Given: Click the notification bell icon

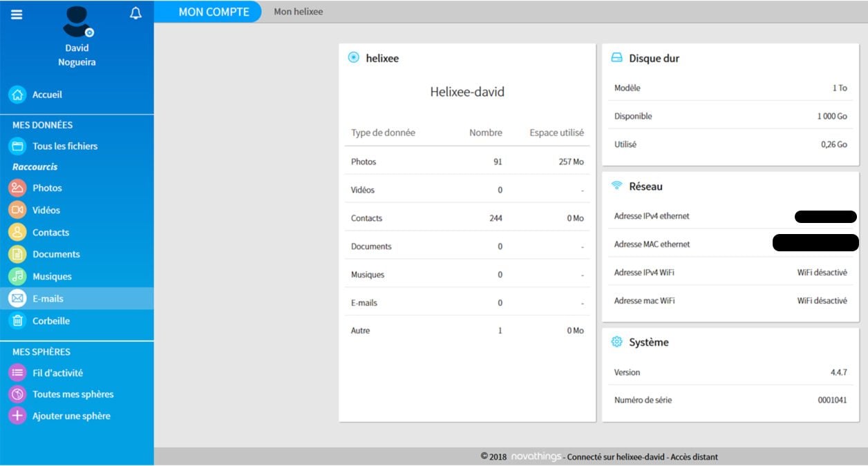Looking at the screenshot, I should pos(136,13).
